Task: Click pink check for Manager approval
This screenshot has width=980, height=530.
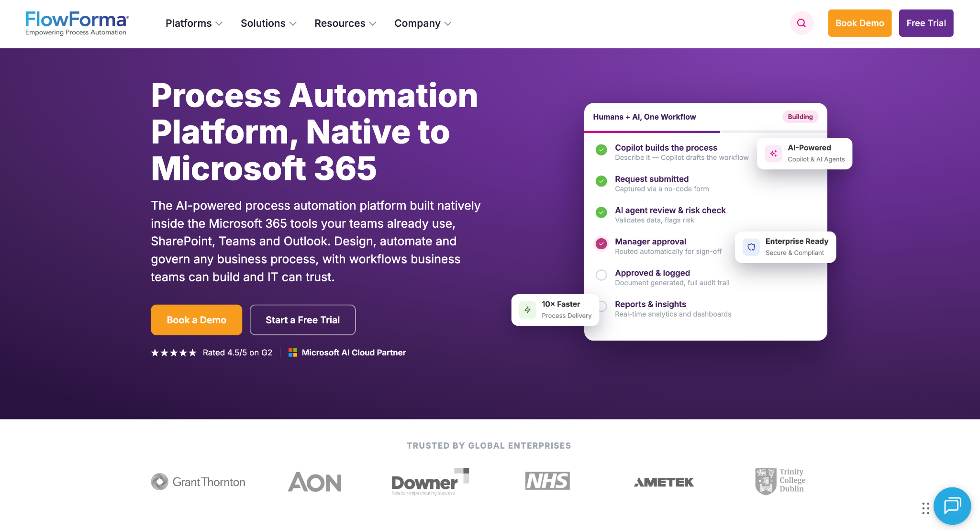Action: pyautogui.click(x=601, y=243)
